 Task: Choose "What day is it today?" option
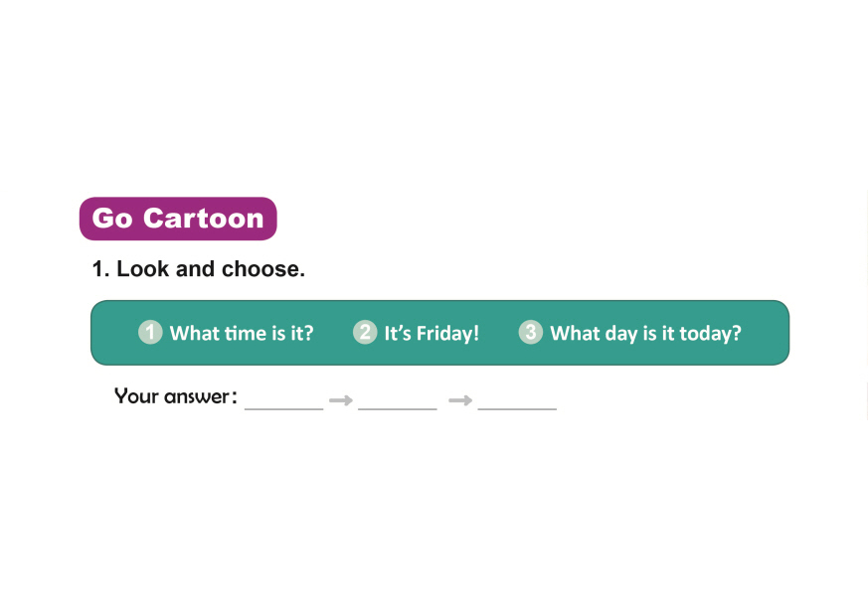[645, 334]
